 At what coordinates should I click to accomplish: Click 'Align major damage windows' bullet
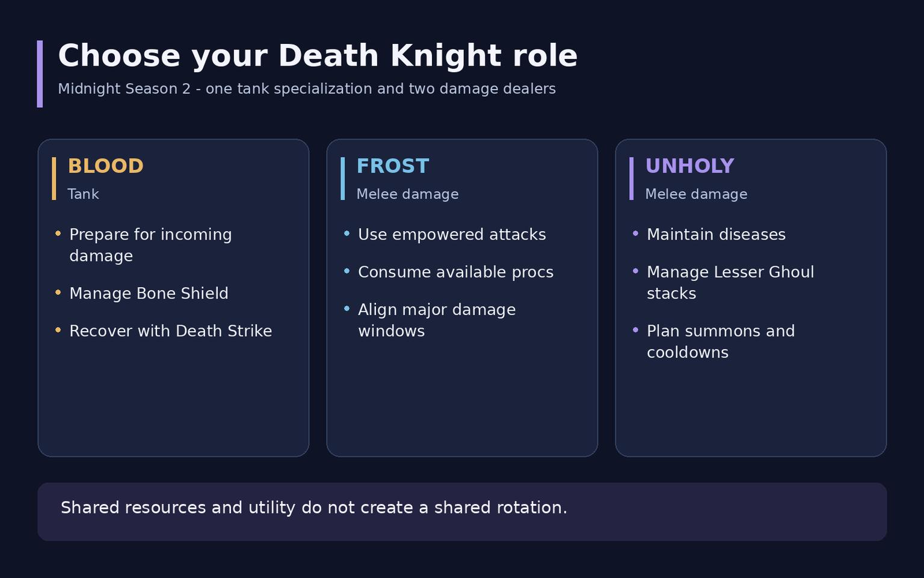coord(437,320)
